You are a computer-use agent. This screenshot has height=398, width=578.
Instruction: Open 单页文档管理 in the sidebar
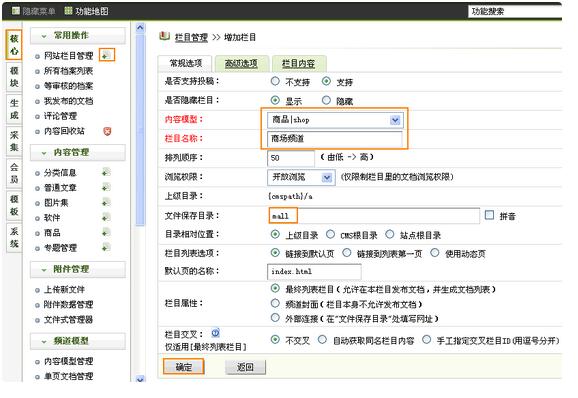click(69, 376)
